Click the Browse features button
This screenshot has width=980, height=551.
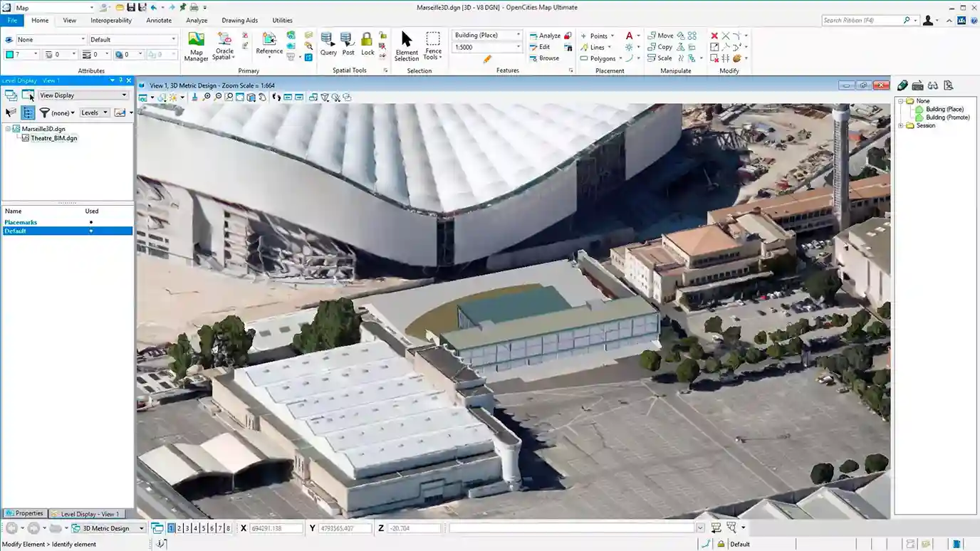pos(544,58)
